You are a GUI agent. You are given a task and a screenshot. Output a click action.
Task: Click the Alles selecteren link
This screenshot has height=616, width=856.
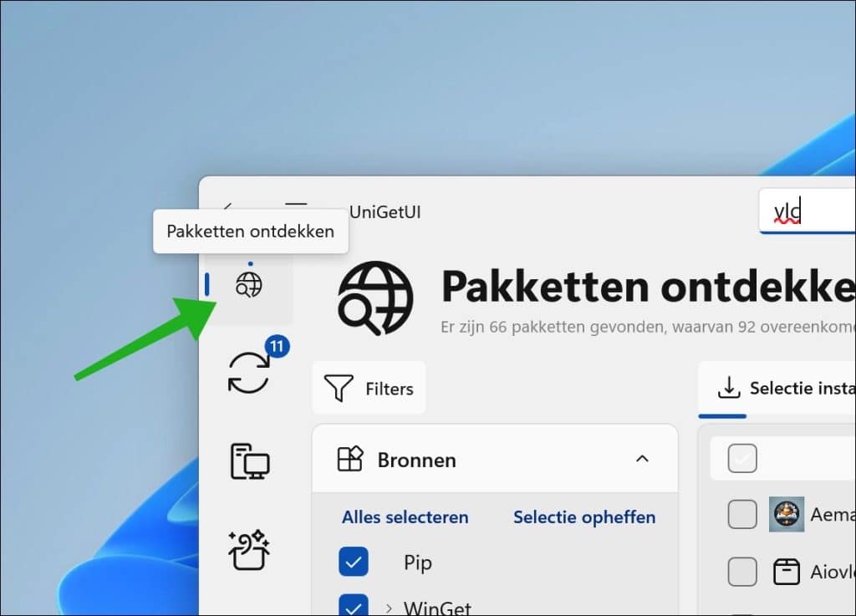click(404, 517)
